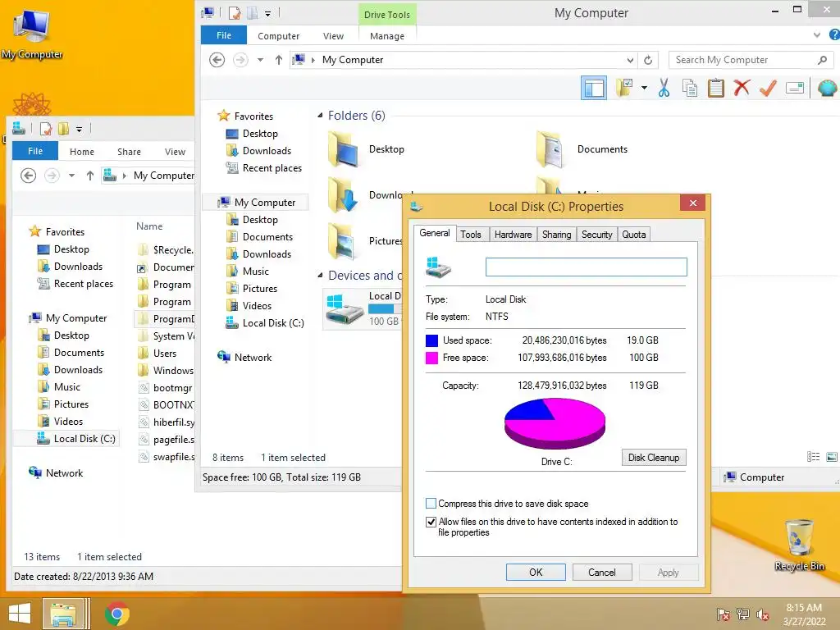Switch to the Security tab in Properties

point(597,235)
